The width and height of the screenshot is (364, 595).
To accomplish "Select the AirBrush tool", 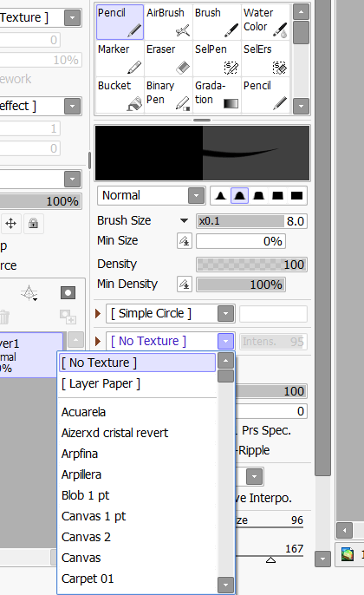I will (x=168, y=22).
